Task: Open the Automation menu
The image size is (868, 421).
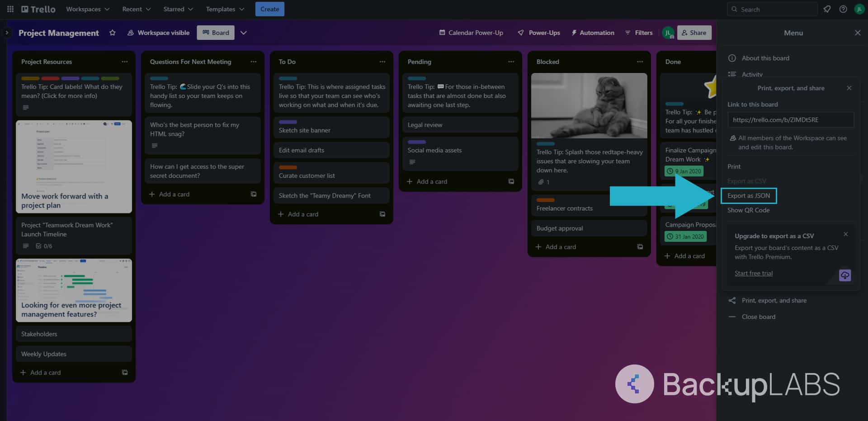Action: 593,33
